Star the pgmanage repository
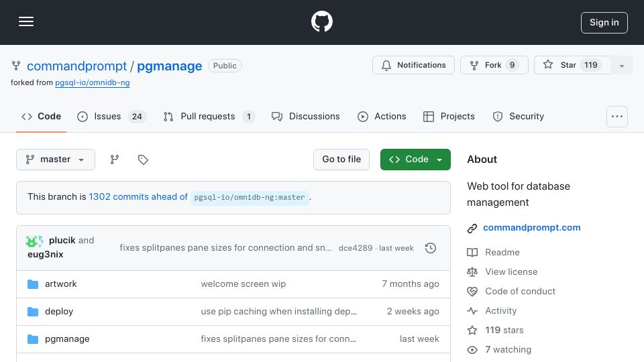This screenshot has height=362, width=644. point(572,65)
